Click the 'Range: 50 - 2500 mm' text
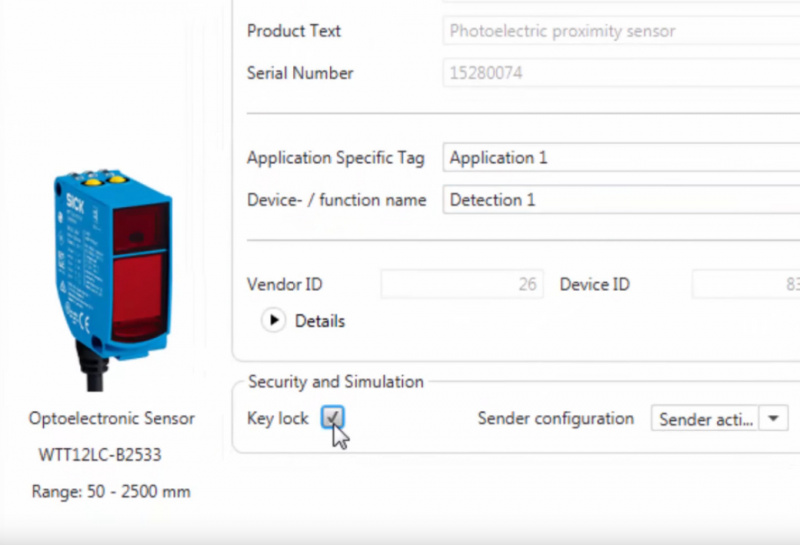This screenshot has width=800, height=545. tap(111, 491)
